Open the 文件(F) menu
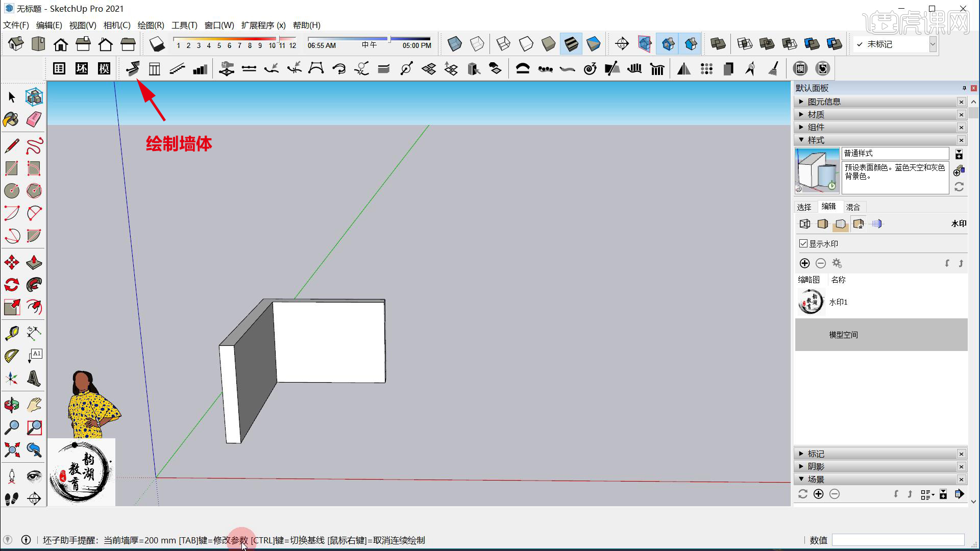980x551 pixels. 16,25
